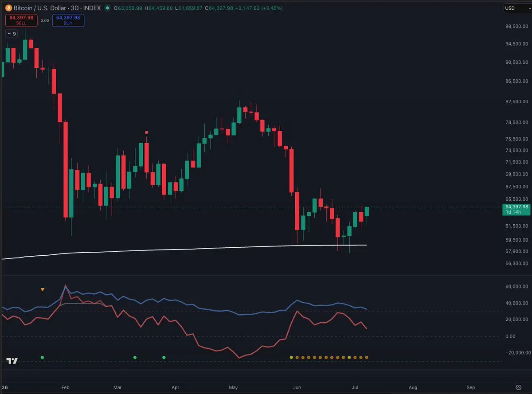This screenshot has width=532, height=394.
Task: Click the red dot above the March candle
Action: [x=146, y=132]
